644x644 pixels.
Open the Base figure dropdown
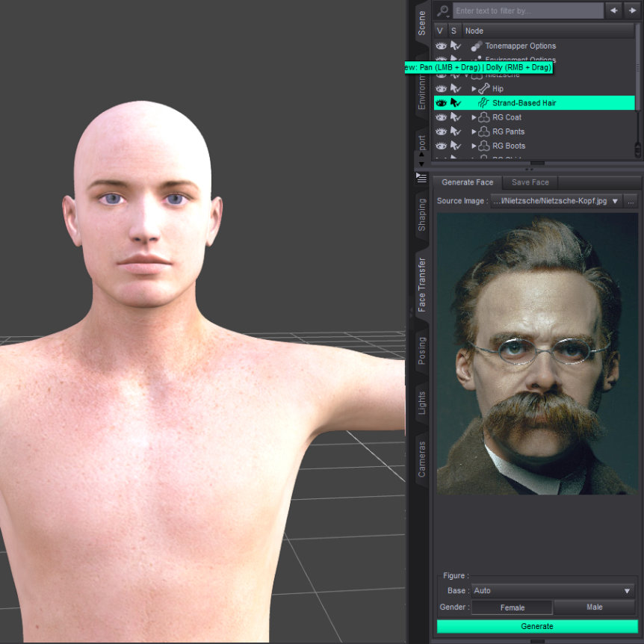627,591
